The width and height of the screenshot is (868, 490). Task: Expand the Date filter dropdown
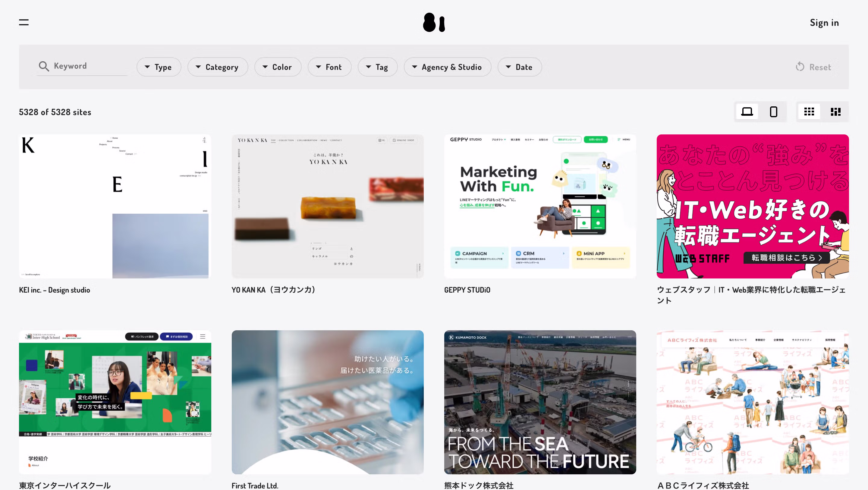[x=520, y=67]
